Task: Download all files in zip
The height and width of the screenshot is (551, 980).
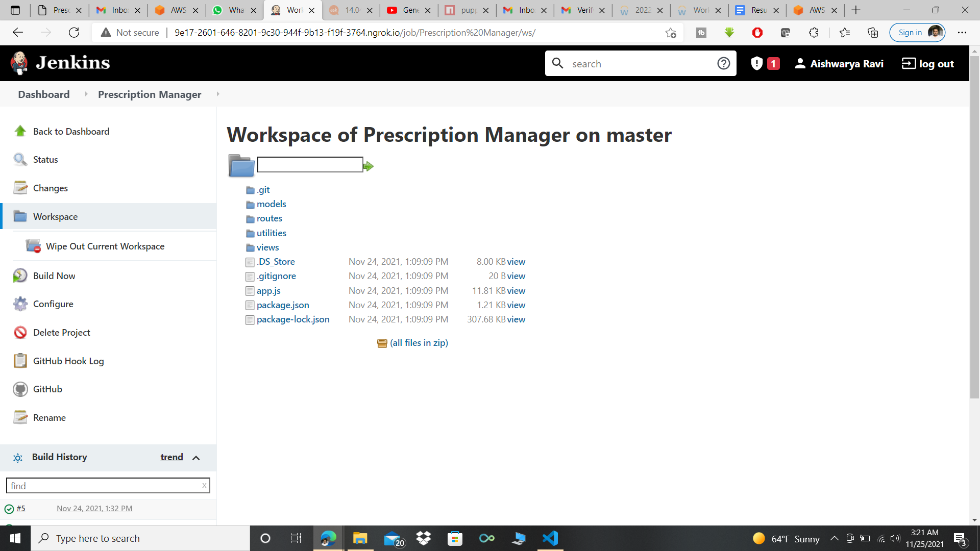Action: (419, 343)
